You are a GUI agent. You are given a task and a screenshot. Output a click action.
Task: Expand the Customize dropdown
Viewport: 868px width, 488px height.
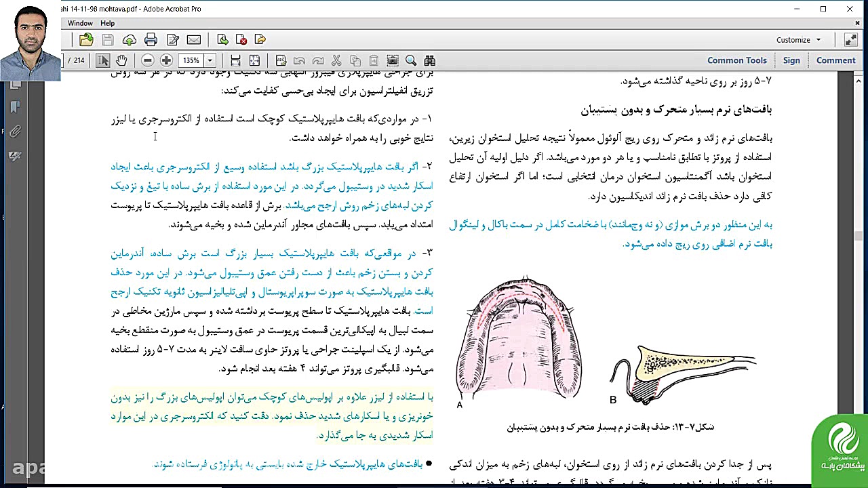[x=799, y=40]
